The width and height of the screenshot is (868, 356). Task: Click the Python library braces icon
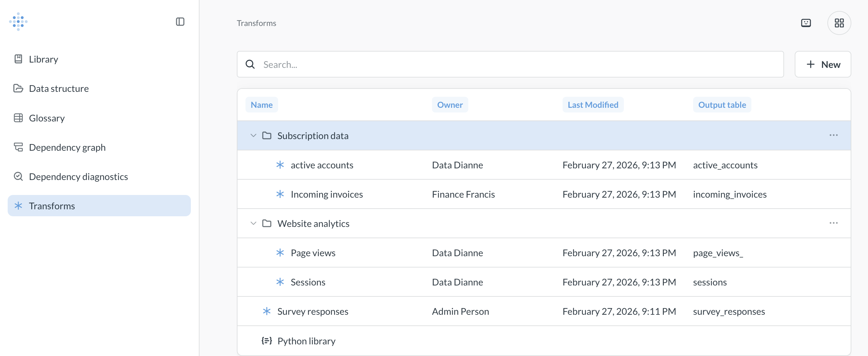pyautogui.click(x=266, y=340)
